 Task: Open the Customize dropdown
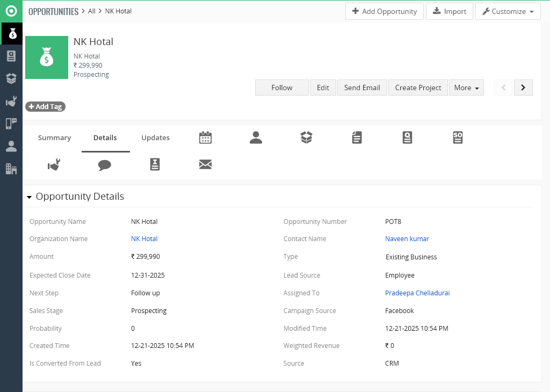508,11
